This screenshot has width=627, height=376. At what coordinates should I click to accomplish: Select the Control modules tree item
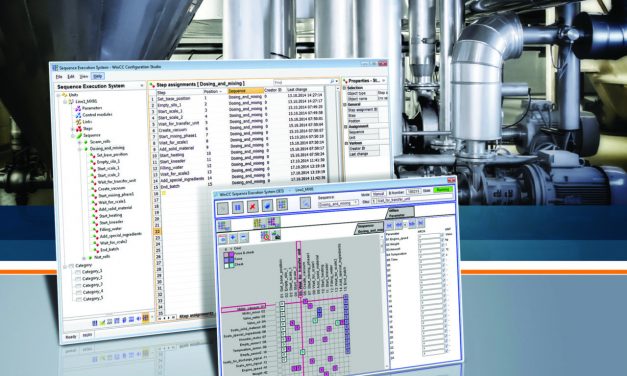pyautogui.click(x=97, y=114)
